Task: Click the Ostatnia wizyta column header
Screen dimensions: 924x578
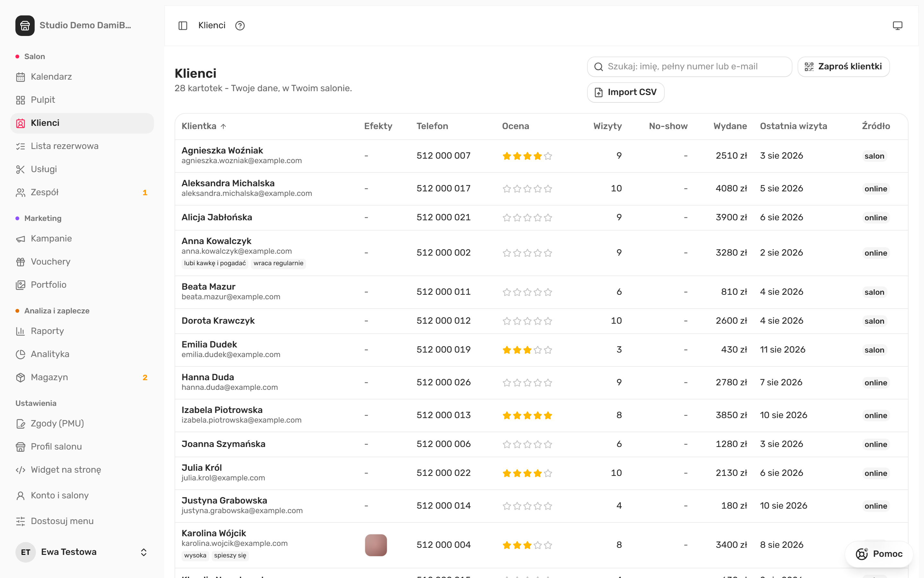Action: pyautogui.click(x=793, y=126)
